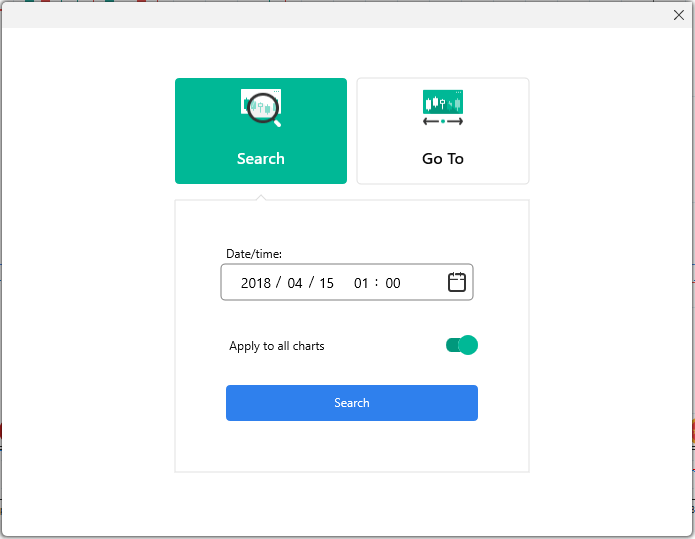The height and width of the screenshot is (539, 695).
Task: Select the day 15 field
Action: point(326,283)
